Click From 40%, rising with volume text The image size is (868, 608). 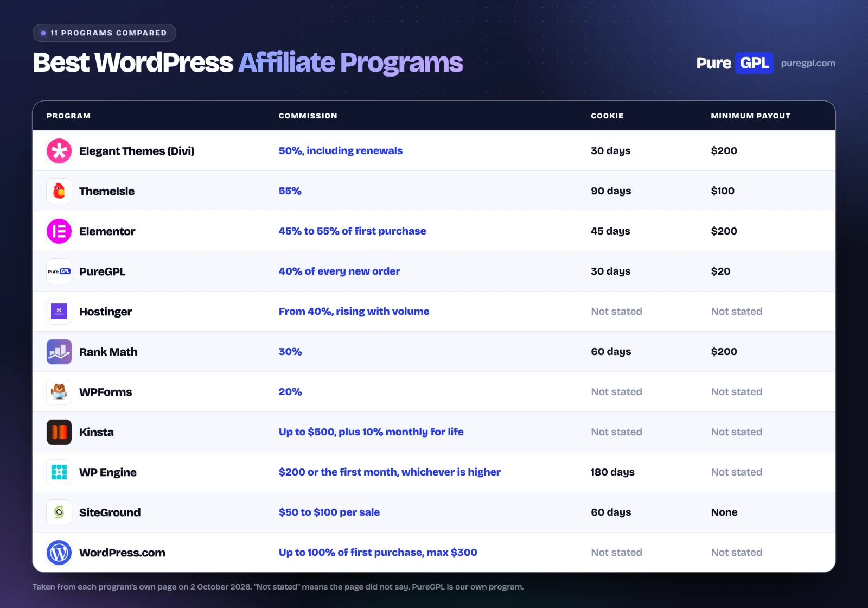(354, 312)
